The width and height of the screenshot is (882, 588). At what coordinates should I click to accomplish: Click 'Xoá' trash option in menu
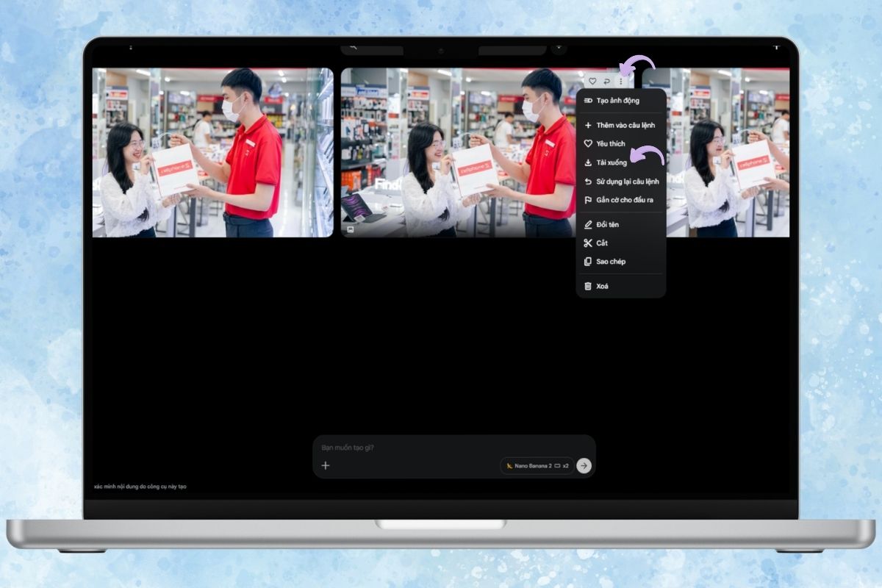click(x=602, y=286)
